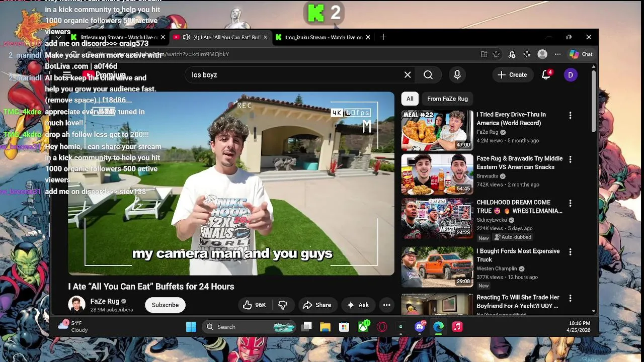This screenshot has width=644, height=362.
Task: Close the 'tmg_izuku Stream' tab
Action: [x=368, y=37]
